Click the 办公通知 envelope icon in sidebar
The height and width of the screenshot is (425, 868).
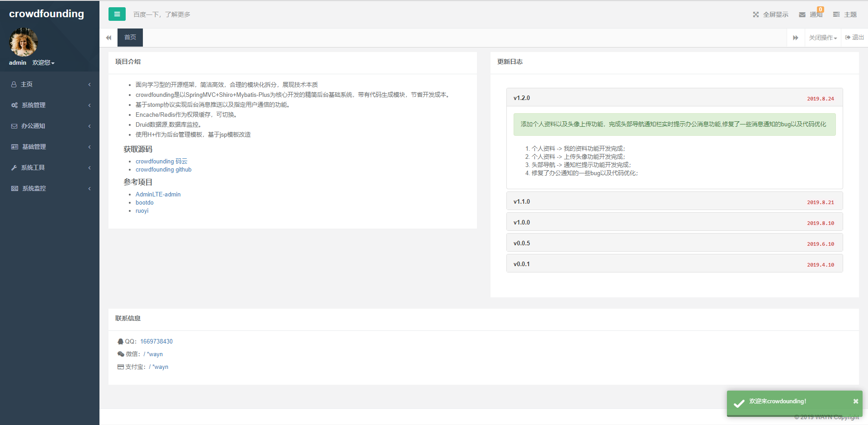(14, 126)
